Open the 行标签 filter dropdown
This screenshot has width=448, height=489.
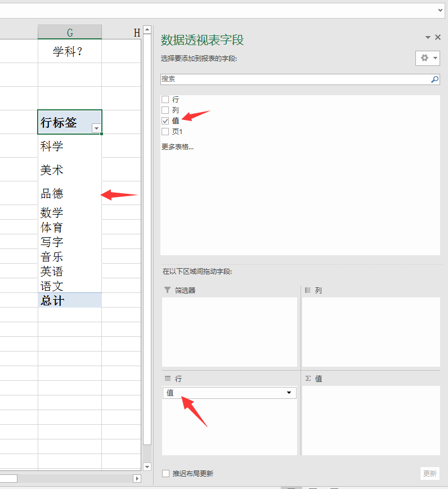96,128
